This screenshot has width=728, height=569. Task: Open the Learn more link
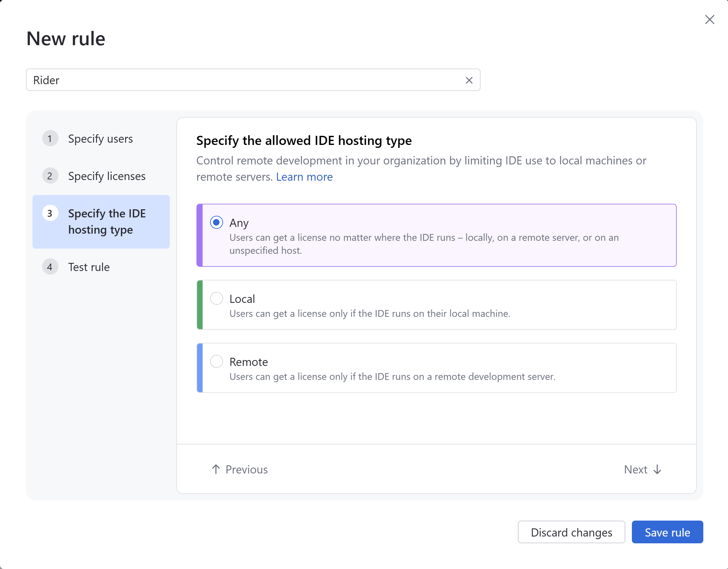[304, 177]
